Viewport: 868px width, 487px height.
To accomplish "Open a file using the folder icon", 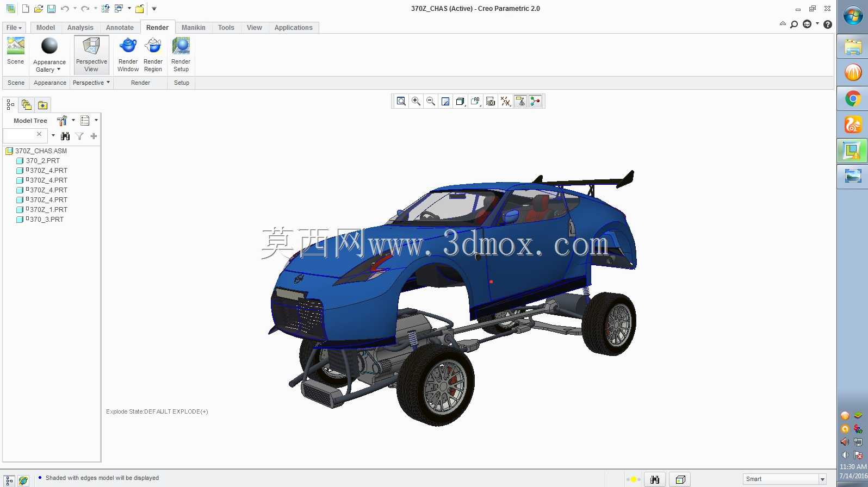I will tap(38, 9).
